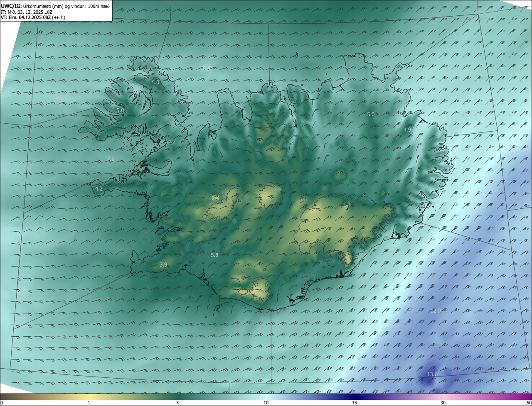Click the 5.8 value label on the map
Viewport: 532px width, 406px height.
214,255
